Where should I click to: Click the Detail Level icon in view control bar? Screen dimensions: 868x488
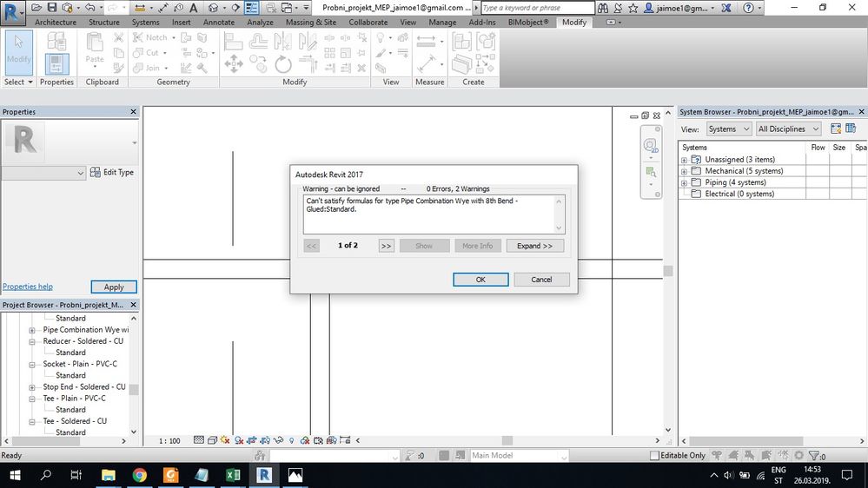point(199,440)
